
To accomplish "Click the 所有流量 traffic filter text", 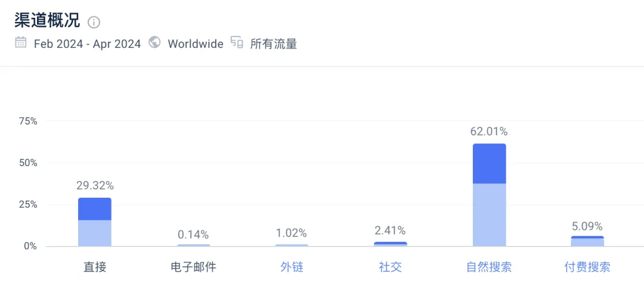I will coord(273,44).
